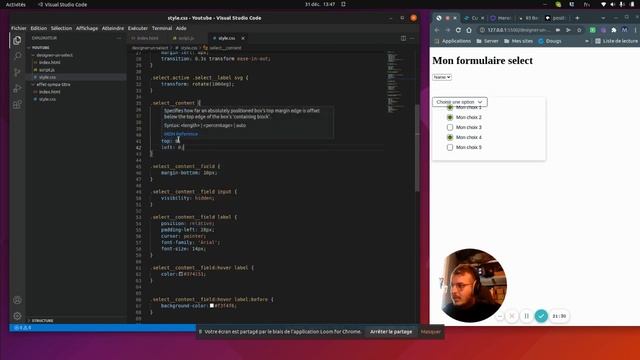Open Run and Debug view in VS Code
640x360 pixels.
(17, 88)
